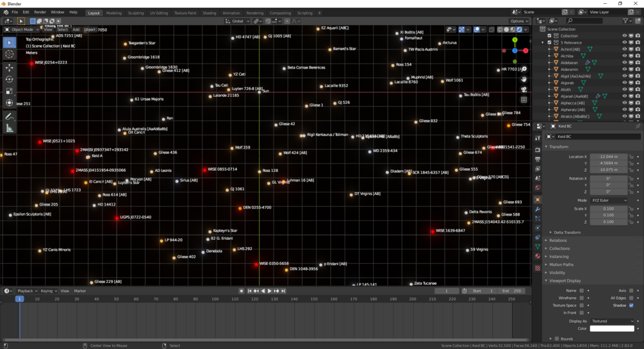Viewport: 644px width, 349px height.
Task: Toggle Collection exclude checkbox
Action: click(x=549, y=36)
